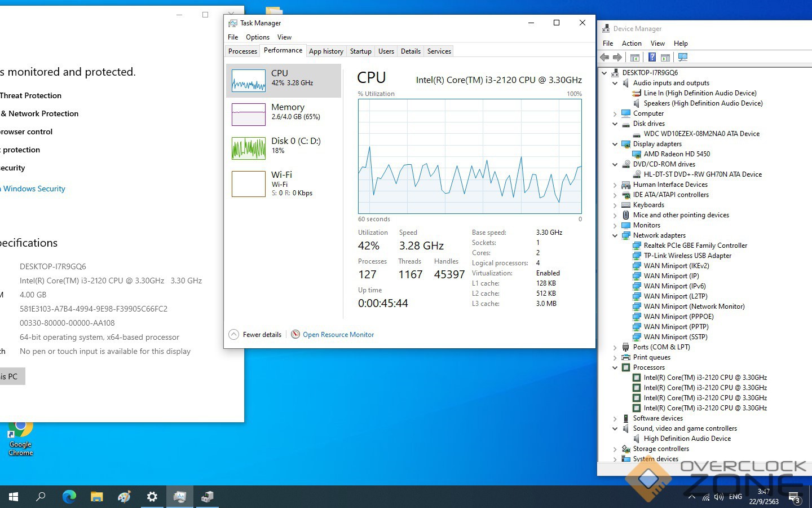Select the Memory graph thumbnail

click(249, 115)
